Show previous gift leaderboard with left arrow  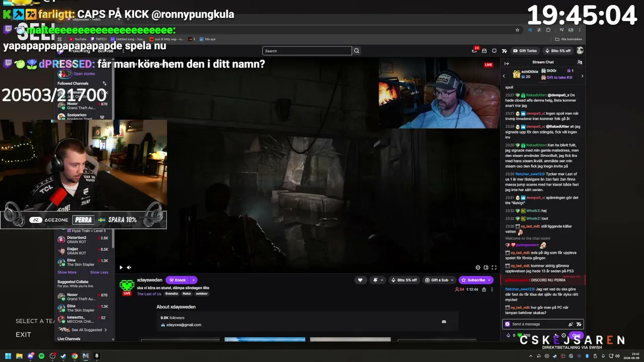(504, 76)
